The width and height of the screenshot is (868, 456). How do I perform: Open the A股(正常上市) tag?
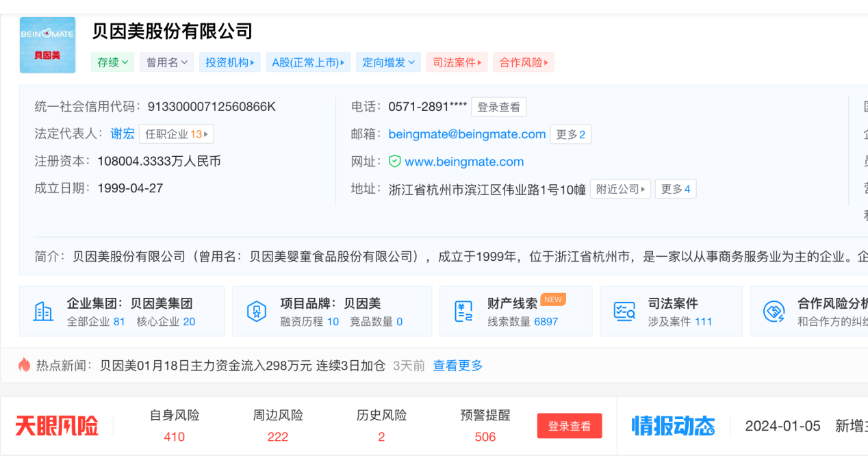pyautogui.click(x=308, y=62)
